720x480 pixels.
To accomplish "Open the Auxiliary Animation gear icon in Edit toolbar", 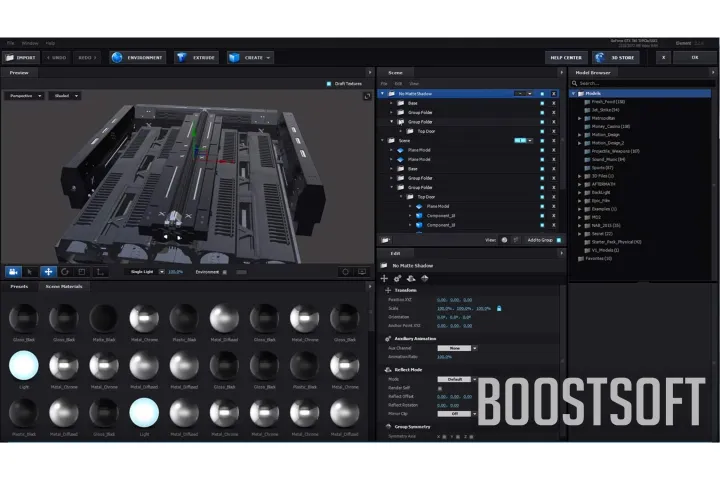I will tap(398, 278).
